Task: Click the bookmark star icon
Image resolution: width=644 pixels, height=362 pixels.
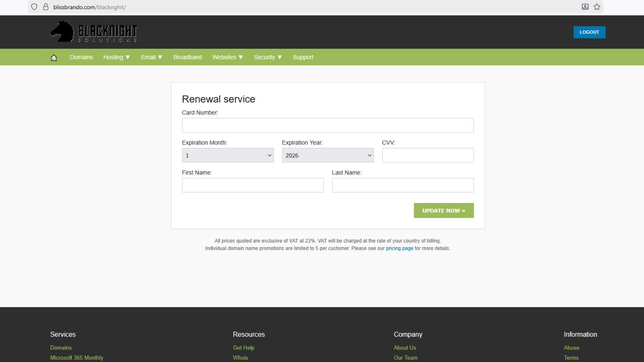Action: pos(597,7)
